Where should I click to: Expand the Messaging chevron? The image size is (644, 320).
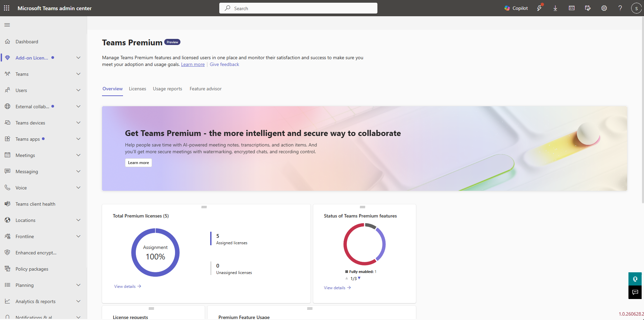pyautogui.click(x=78, y=172)
